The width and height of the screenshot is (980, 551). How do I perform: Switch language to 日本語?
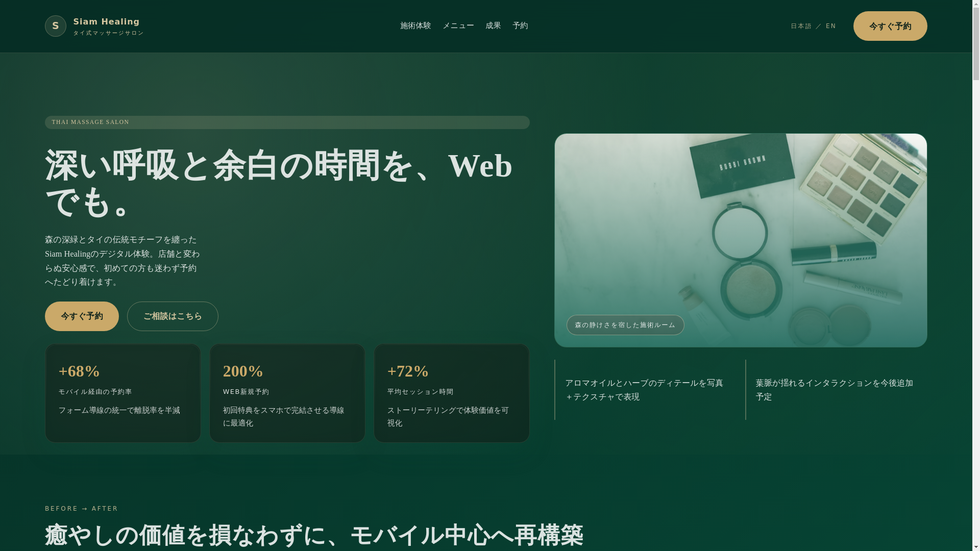pos(801,26)
